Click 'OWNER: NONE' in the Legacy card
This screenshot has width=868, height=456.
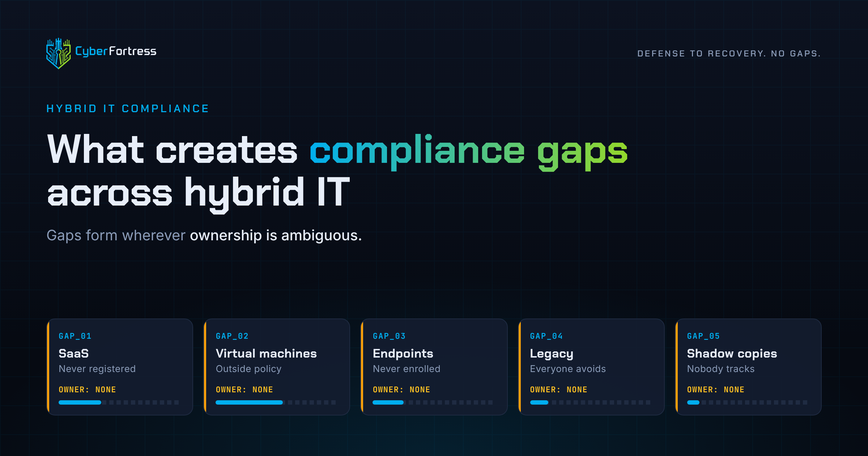(x=559, y=390)
